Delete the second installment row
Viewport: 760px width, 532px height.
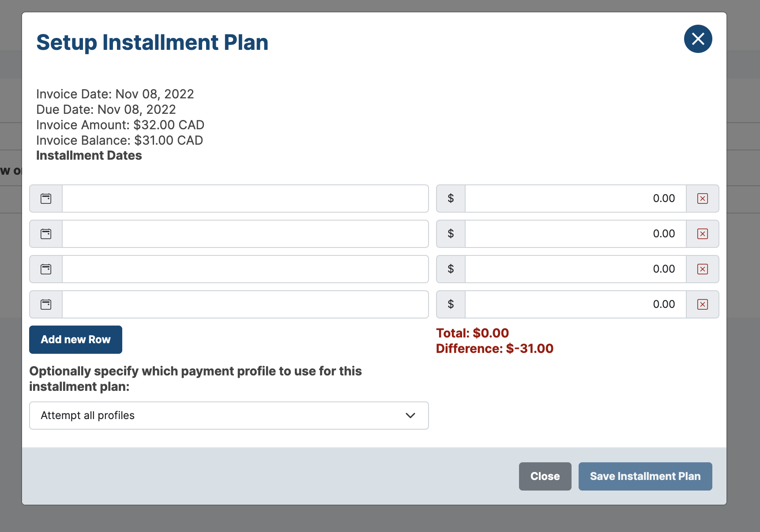(702, 234)
